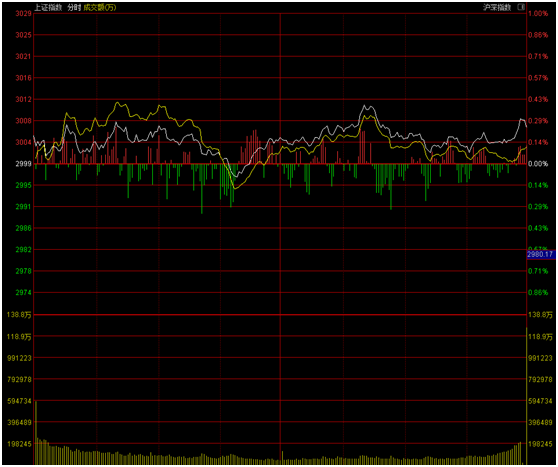The image size is (558, 467).
Task: Click the blue 2980.17 price tag
Action: click(540, 254)
